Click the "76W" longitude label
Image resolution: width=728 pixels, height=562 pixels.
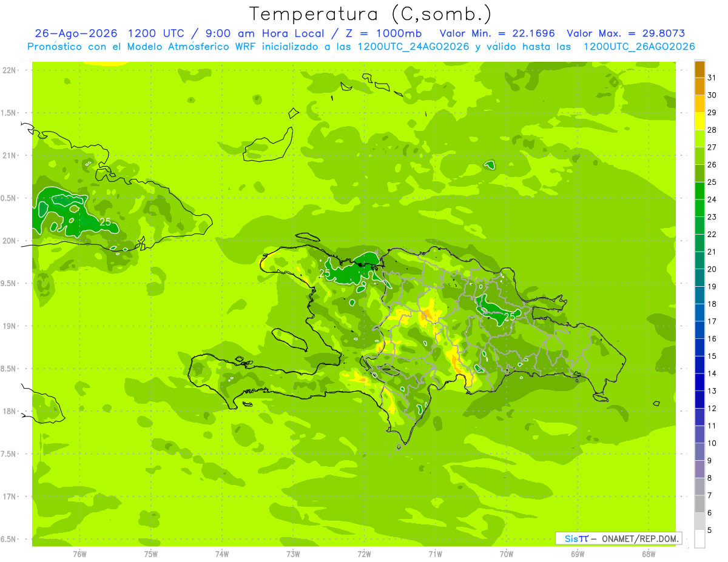tap(79, 555)
